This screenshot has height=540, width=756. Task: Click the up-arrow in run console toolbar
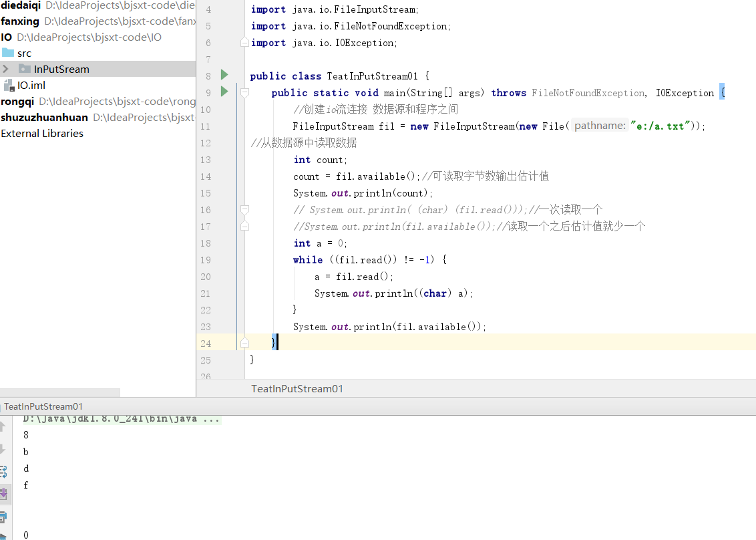click(3, 426)
